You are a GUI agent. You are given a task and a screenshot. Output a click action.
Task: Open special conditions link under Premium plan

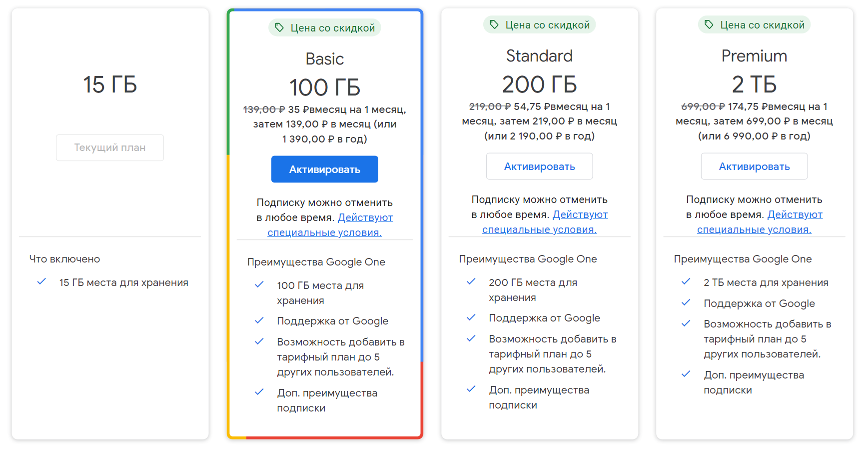point(754,229)
